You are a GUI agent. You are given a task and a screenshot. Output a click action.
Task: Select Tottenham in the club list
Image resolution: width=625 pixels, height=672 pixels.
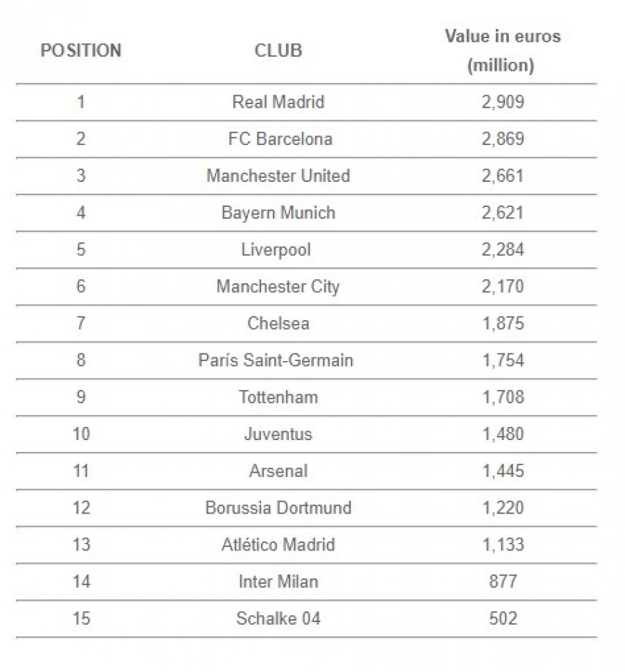[x=278, y=397]
